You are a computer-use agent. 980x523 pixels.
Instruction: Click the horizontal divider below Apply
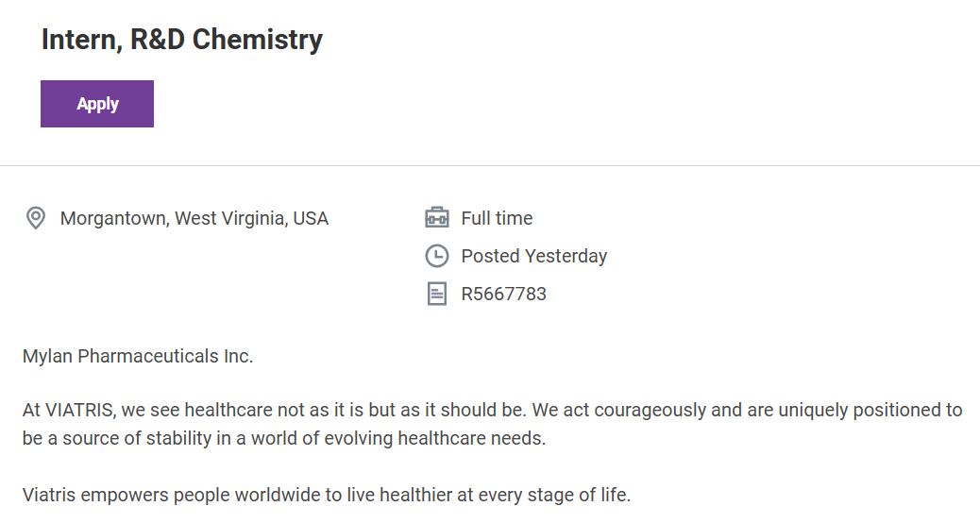[490, 166]
